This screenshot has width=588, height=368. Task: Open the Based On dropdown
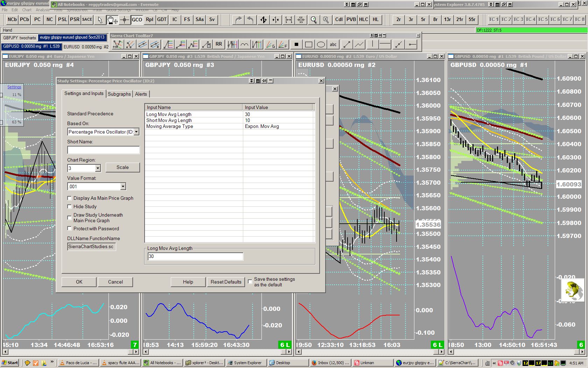pyautogui.click(x=136, y=132)
